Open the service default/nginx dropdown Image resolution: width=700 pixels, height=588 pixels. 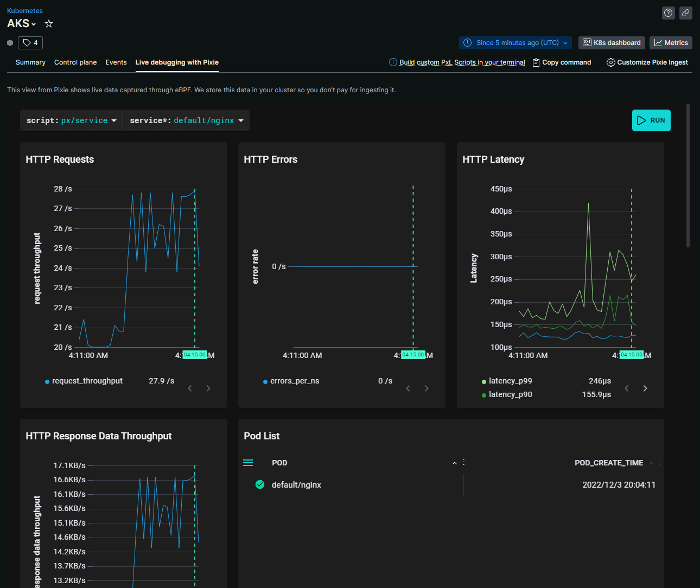187,120
